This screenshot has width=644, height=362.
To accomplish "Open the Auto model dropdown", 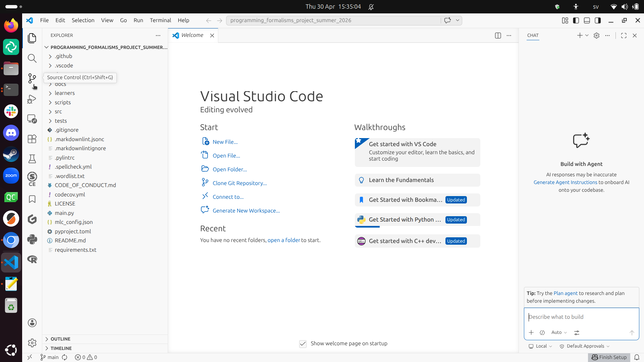I will tap(559, 333).
